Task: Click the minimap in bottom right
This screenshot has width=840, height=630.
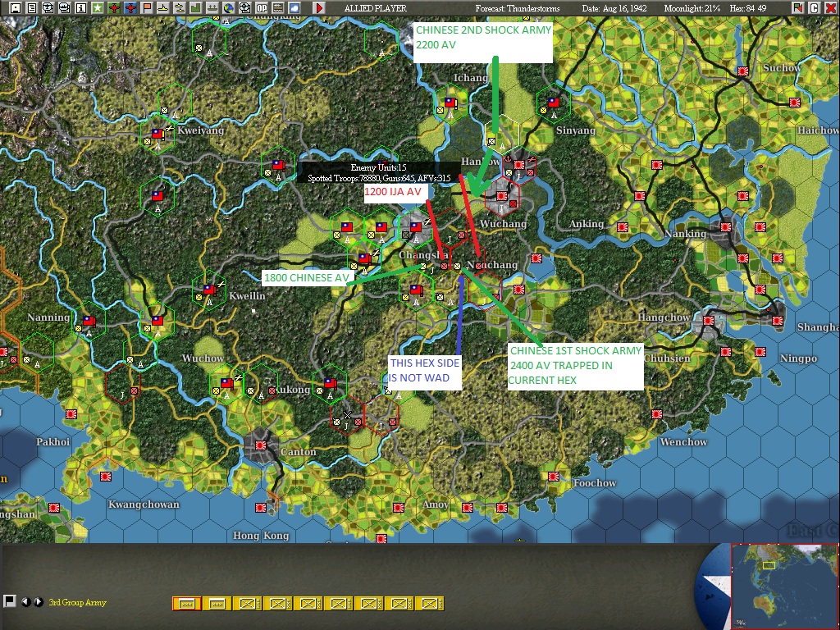Action: coord(783,586)
